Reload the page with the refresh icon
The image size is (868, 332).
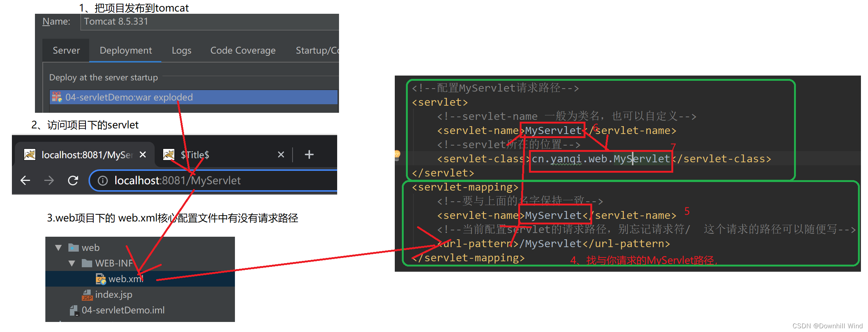(x=73, y=181)
